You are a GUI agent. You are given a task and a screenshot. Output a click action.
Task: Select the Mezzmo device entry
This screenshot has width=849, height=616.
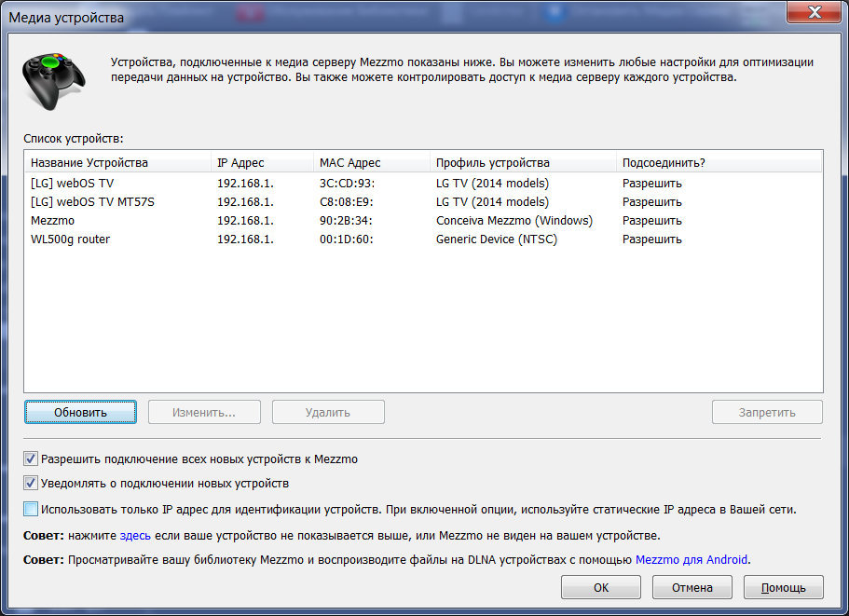tap(53, 221)
